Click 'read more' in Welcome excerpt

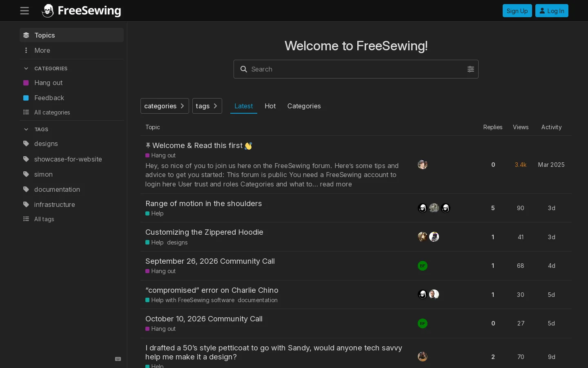coord(336,184)
